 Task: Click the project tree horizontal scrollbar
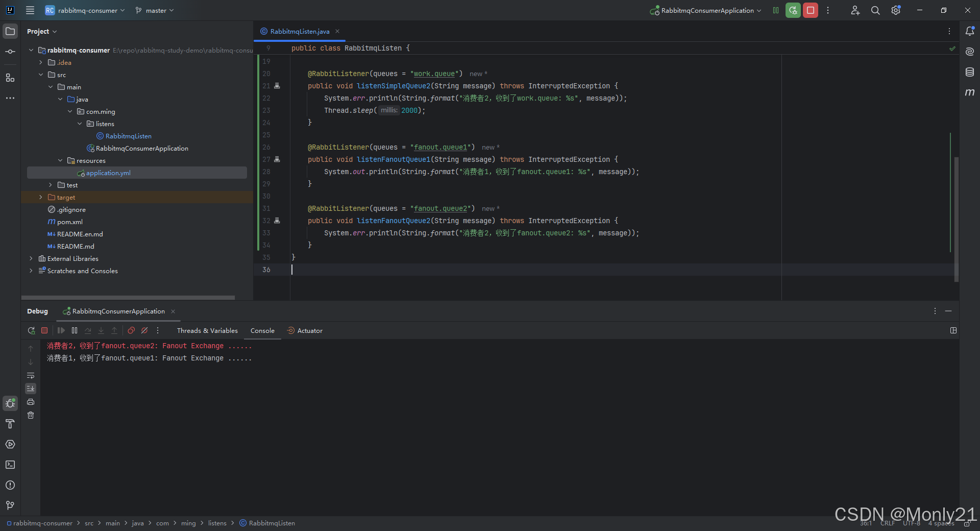click(128, 297)
